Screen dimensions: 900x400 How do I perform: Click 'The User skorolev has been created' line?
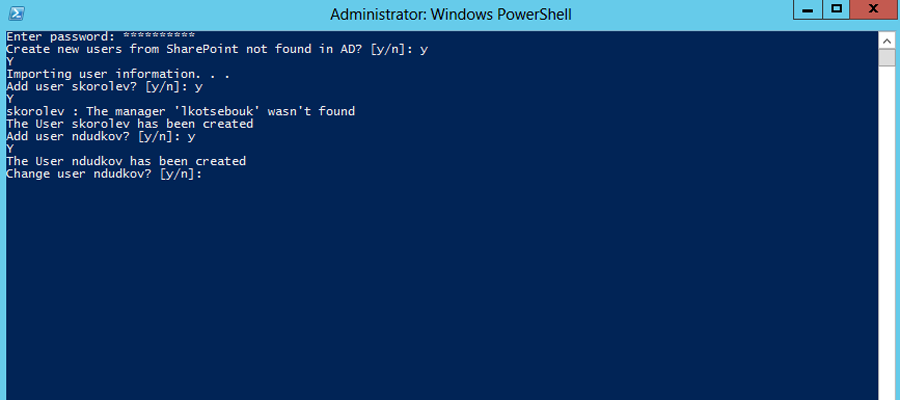(x=130, y=124)
